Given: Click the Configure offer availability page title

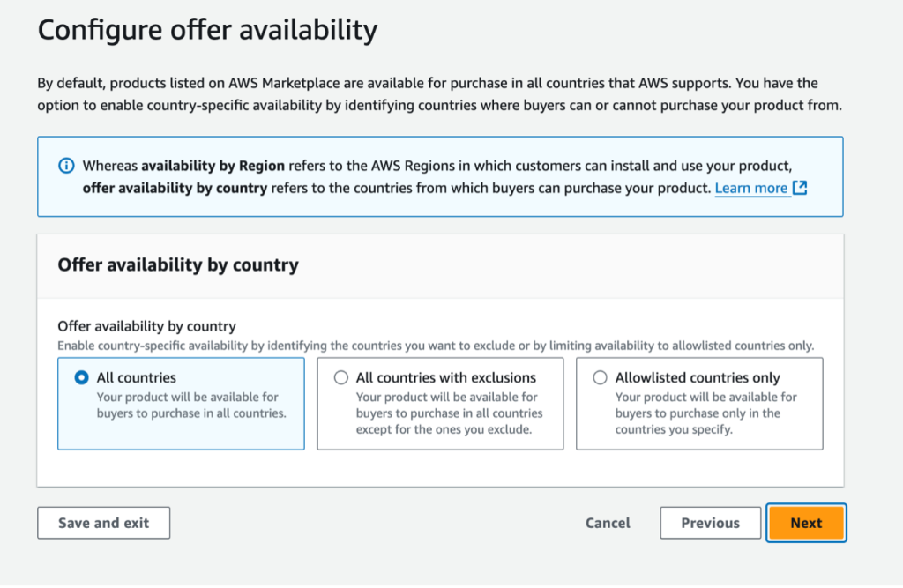Looking at the screenshot, I should click(x=206, y=29).
